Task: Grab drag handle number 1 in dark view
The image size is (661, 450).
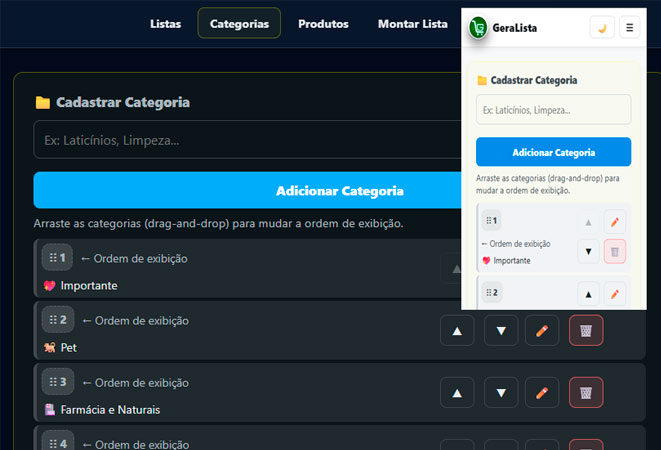Action: coord(57,257)
